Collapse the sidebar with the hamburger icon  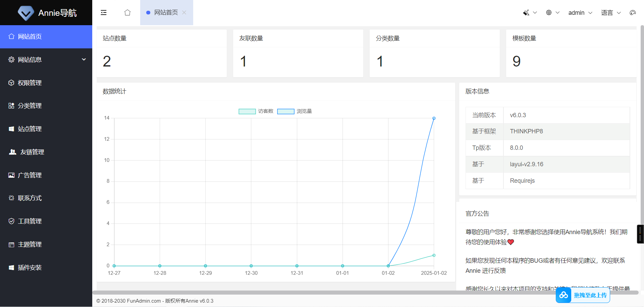[104, 12]
